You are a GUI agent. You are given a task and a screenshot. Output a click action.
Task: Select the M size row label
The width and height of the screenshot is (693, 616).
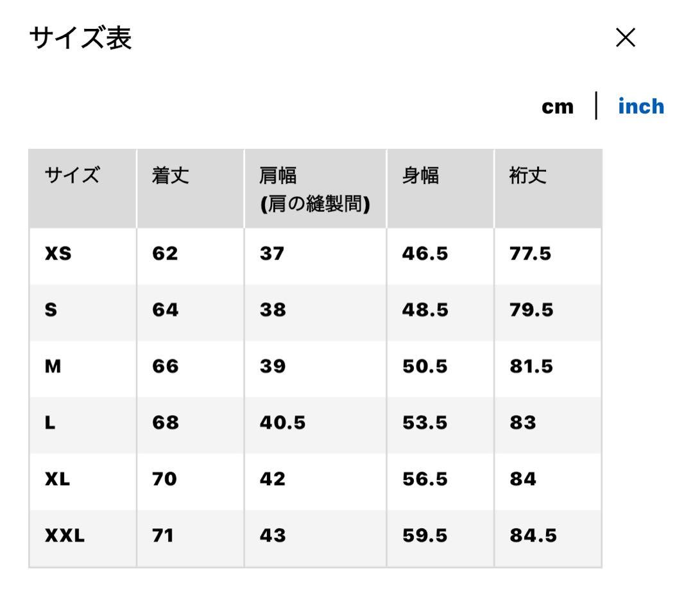tap(53, 367)
